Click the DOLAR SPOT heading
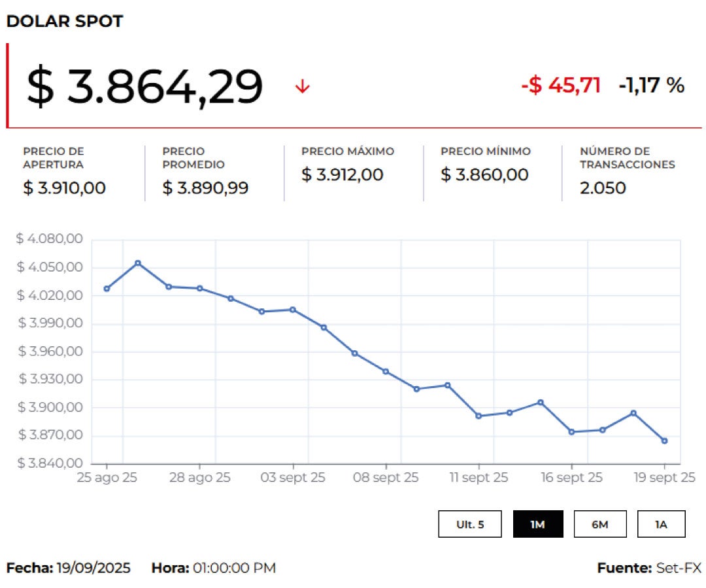706x588 pixels. click(x=64, y=21)
